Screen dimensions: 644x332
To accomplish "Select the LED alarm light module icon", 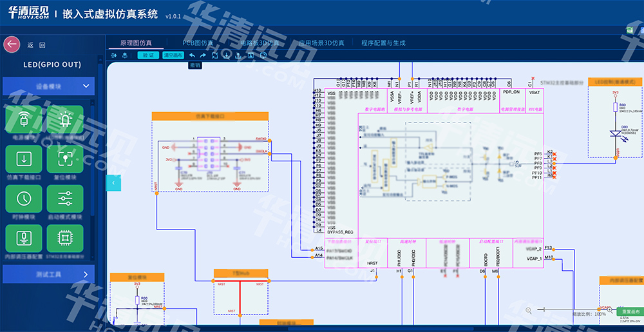I will [65, 120].
